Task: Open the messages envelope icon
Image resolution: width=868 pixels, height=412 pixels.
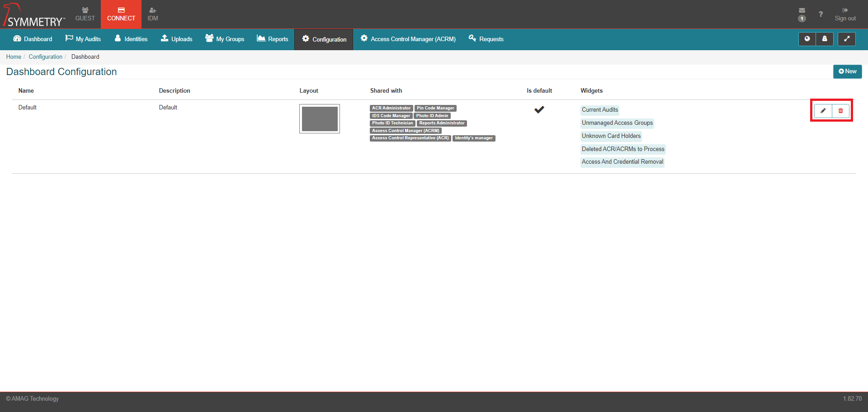Action: click(x=802, y=10)
